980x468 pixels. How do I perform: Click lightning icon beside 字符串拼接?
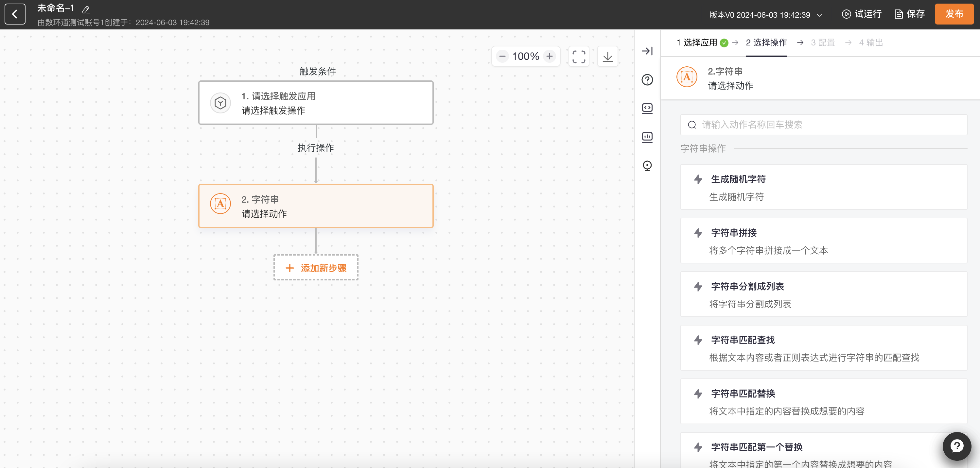coord(698,233)
